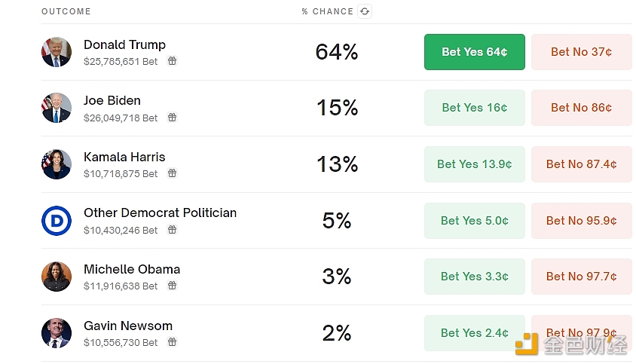
Task: Click gift icon for Other Democrat Politician
Action: click(x=173, y=230)
